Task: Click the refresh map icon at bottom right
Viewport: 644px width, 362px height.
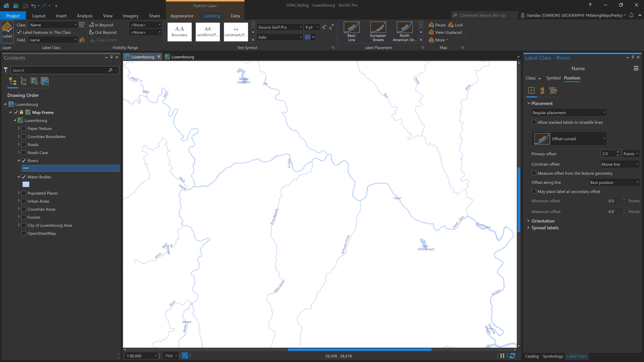Action: (513, 356)
